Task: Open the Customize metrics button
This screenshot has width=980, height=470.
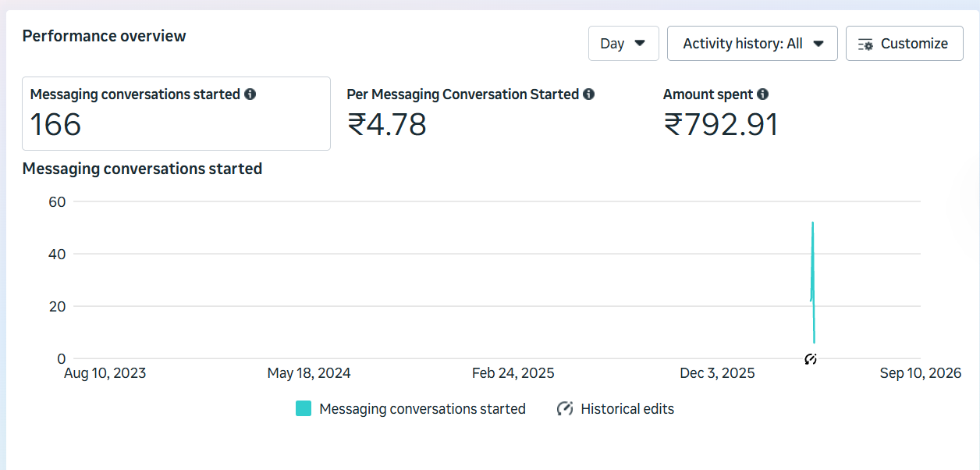Action: pyautogui.click(x=904, y=44)
